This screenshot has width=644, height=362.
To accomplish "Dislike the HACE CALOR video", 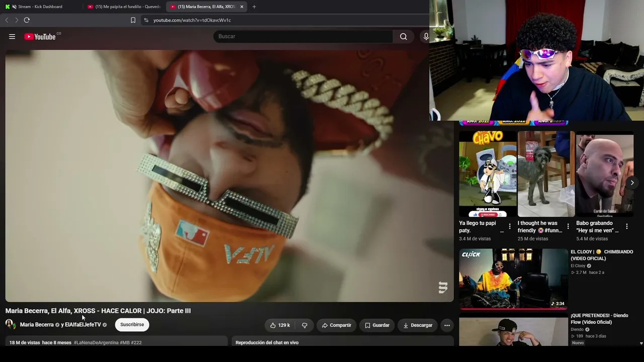I will (x=304, y=325).
